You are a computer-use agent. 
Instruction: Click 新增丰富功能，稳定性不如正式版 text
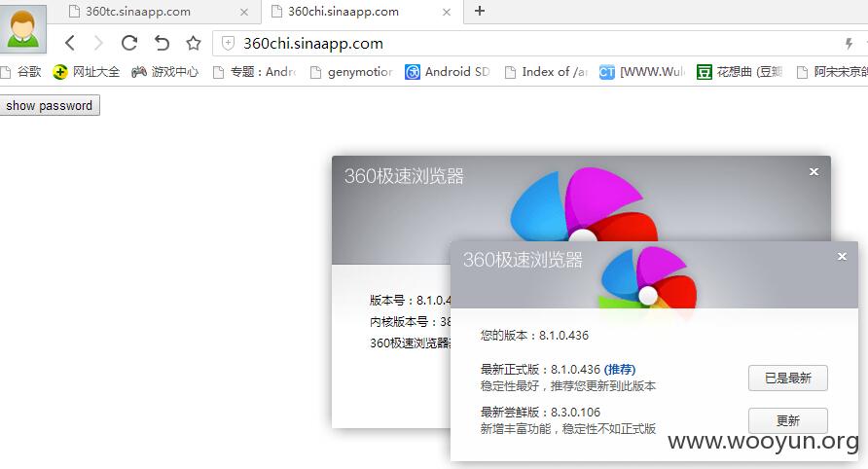click(568, 428)
